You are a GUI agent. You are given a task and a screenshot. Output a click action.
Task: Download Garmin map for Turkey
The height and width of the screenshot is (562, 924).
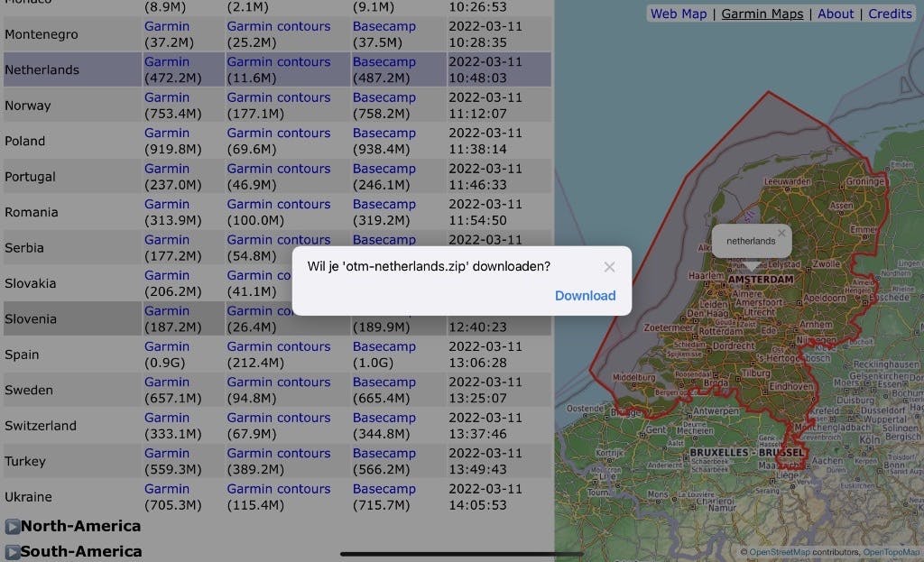click(167, 454)
